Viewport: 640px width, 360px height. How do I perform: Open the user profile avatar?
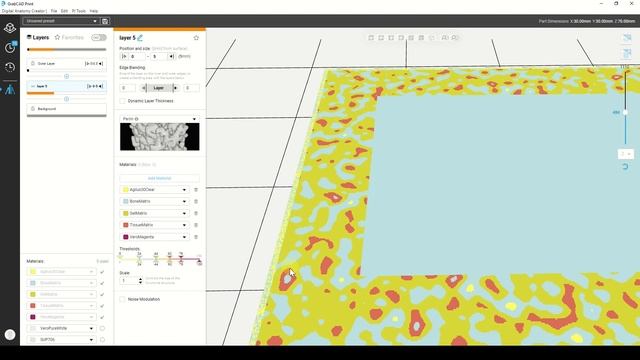(10, 335)
